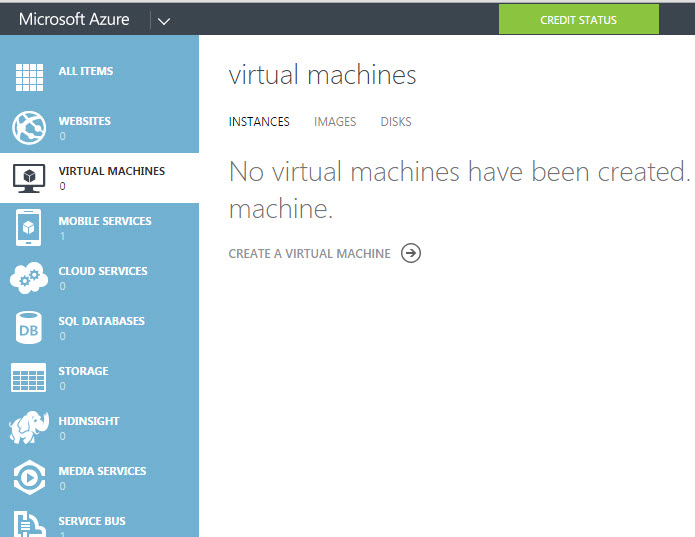Click the Credit Status button

click(578, 19)
